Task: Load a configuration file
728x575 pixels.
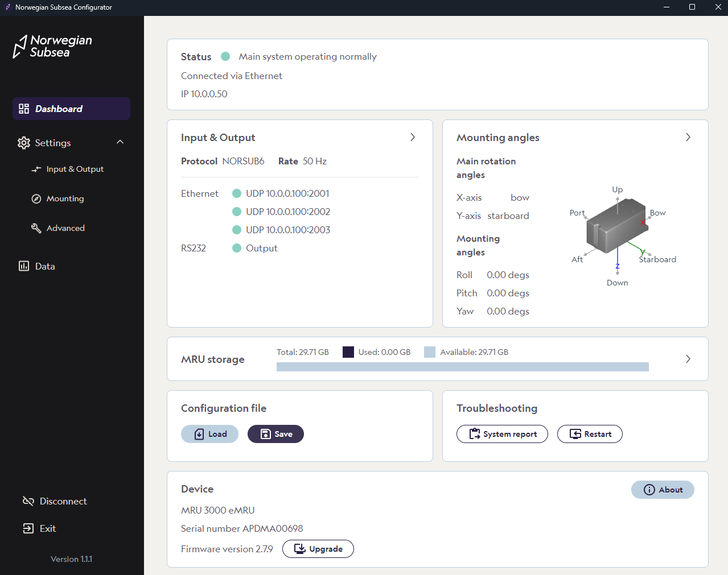Action: [x=209, y=434]
